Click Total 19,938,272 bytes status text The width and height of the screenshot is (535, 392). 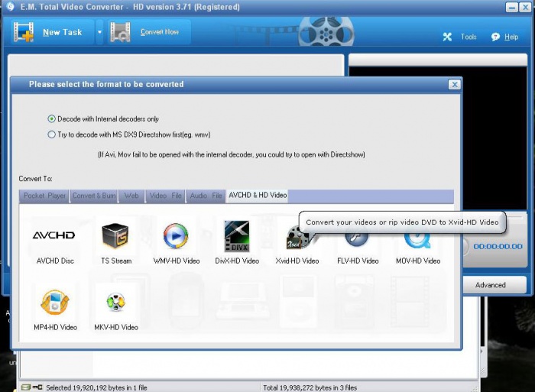click(310, 387)
